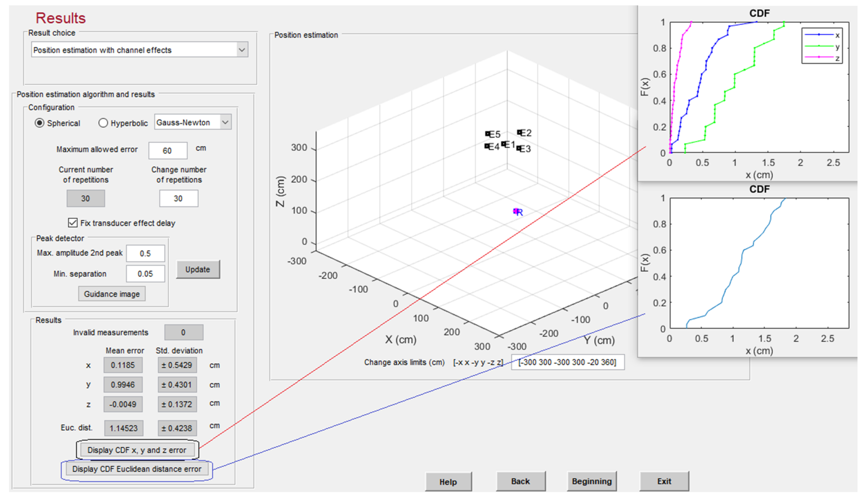Select the Spherical radio button
868x500 pixels.
coord(40,123)
